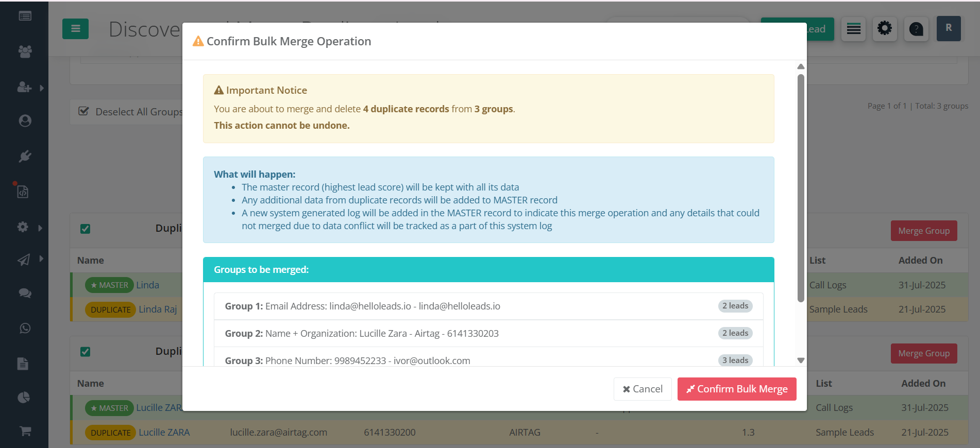Screen dimensions: 980x448
Task: Open the Linda Raj duplicate lead link
Action: click(x=158, y=309)
